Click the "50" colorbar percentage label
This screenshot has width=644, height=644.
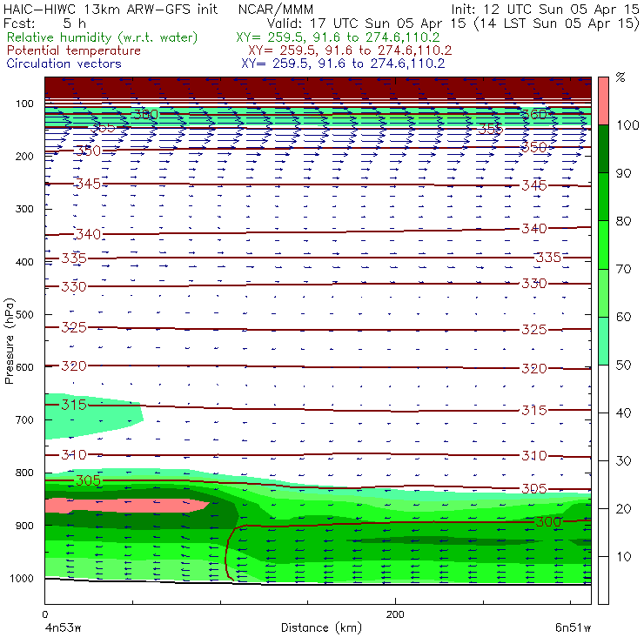click(x=623, y=365)
